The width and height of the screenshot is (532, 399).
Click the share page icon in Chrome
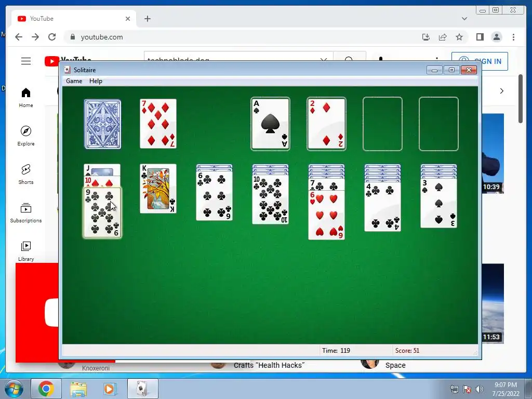coord(443,37)
